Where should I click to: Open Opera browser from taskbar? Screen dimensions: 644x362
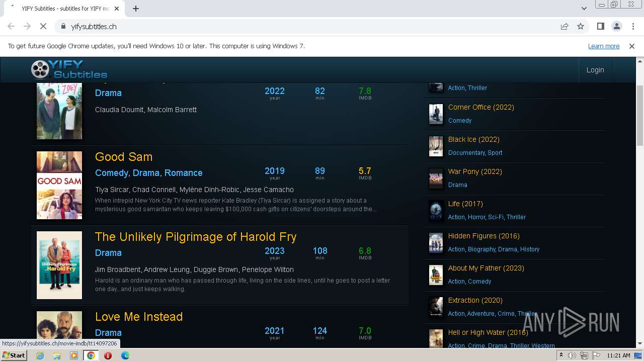(x=108, y=355)
